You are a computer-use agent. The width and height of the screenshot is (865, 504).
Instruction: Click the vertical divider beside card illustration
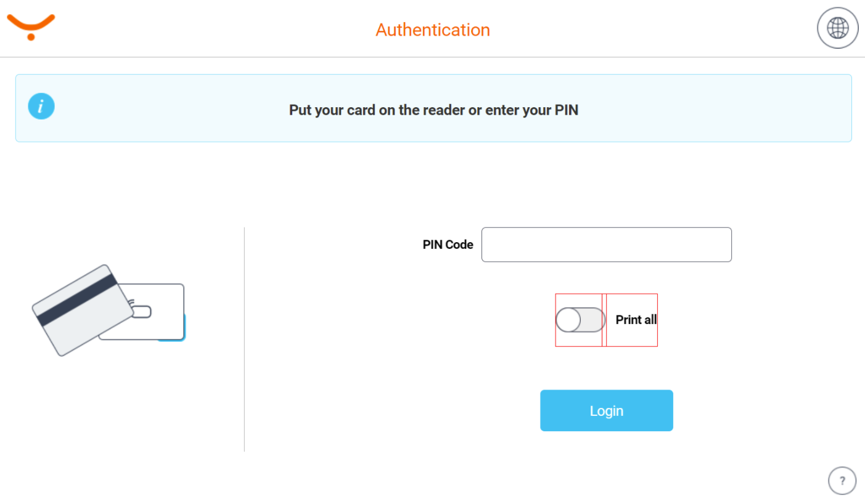[245, 339]
